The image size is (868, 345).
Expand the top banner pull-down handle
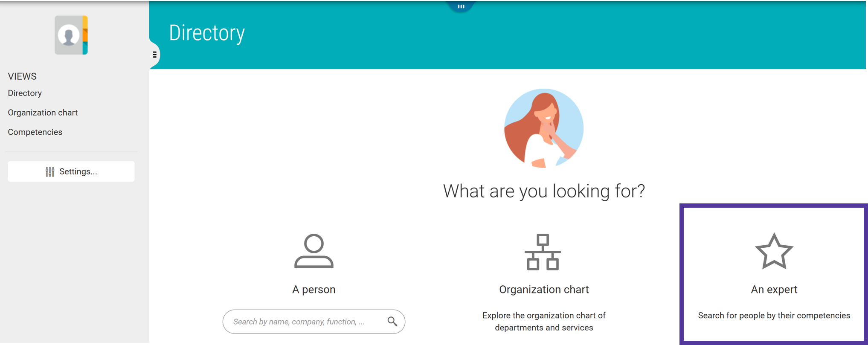pyautogui.click(x=461, y=6)
